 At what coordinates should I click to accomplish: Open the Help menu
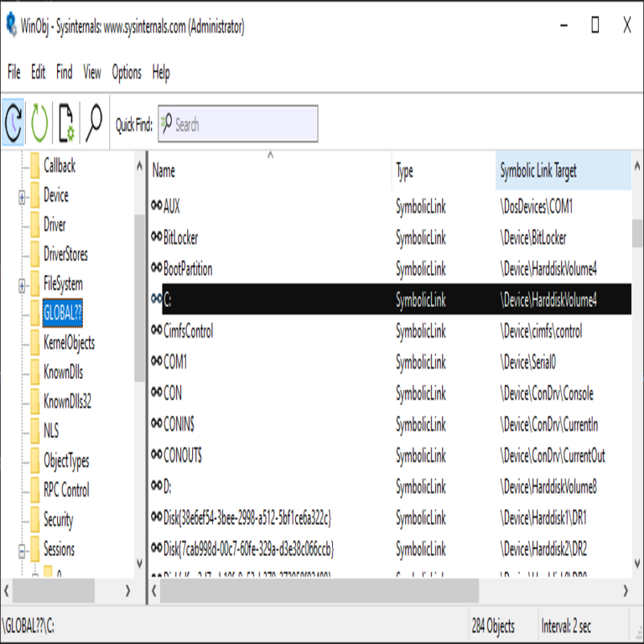click(x=161, y=72)
